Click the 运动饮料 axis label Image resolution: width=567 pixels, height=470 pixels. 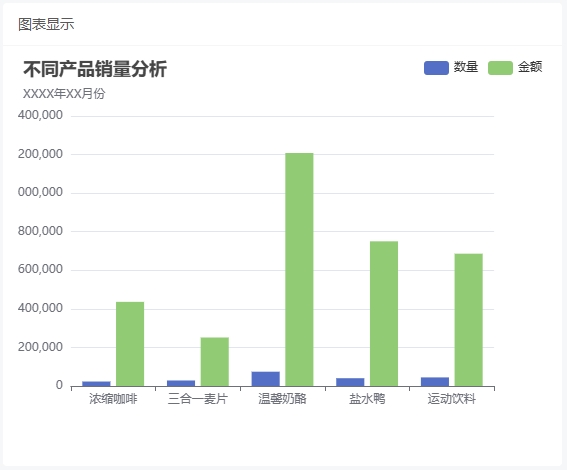coord(452,399)
